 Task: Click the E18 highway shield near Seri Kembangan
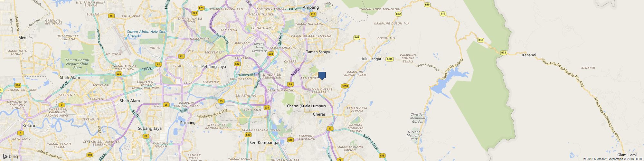click(x=290, y=139)
